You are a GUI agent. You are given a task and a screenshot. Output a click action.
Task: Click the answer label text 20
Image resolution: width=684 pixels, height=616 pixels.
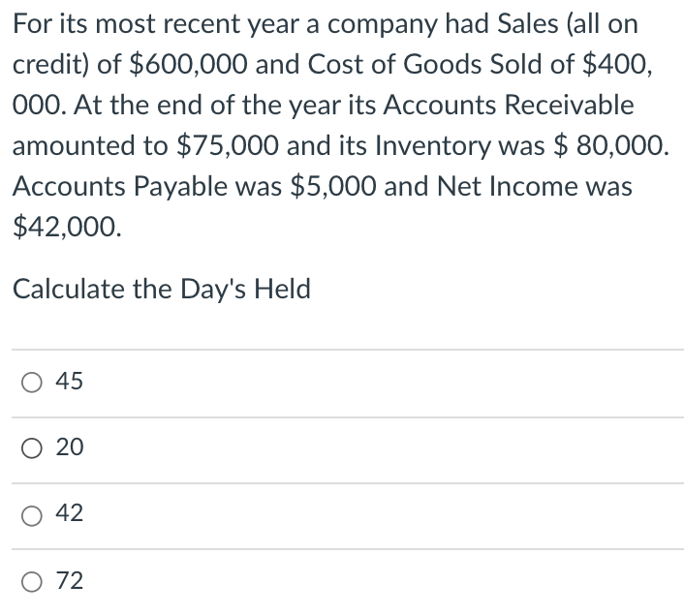(x=70, y=447)
